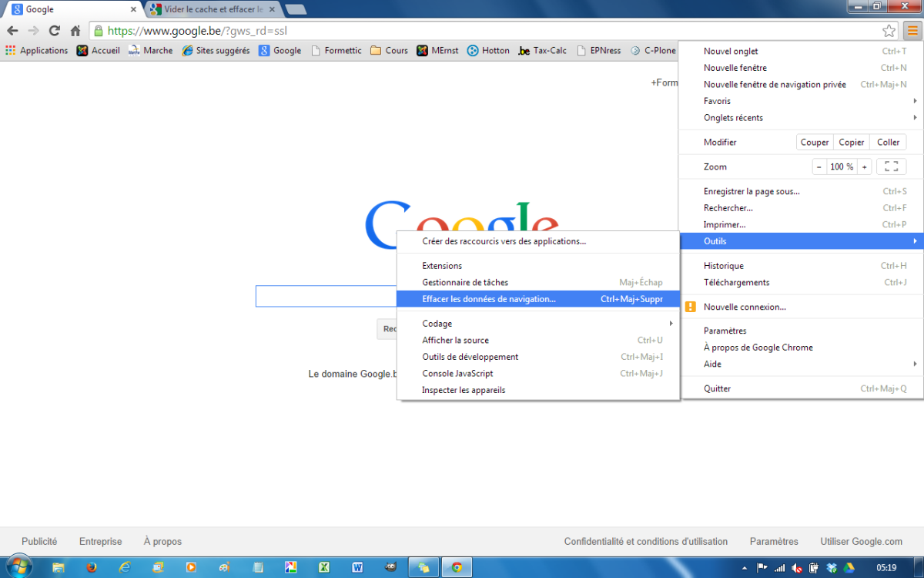Click the Couper button in menu
Image resolution: width=924 pixels, height=578 pixels.
point(815,142)
